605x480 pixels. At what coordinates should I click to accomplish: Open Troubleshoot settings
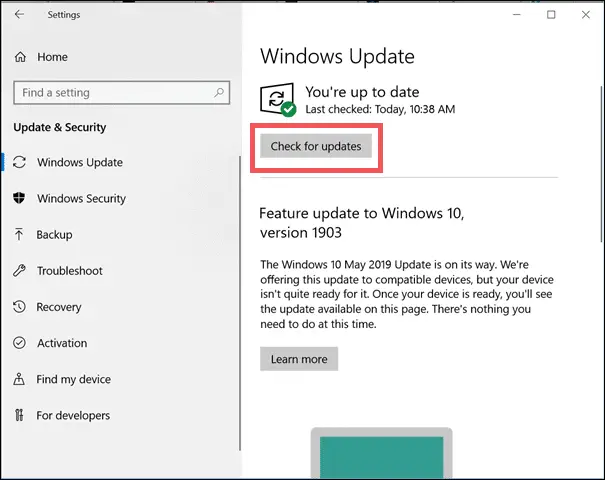70,271
